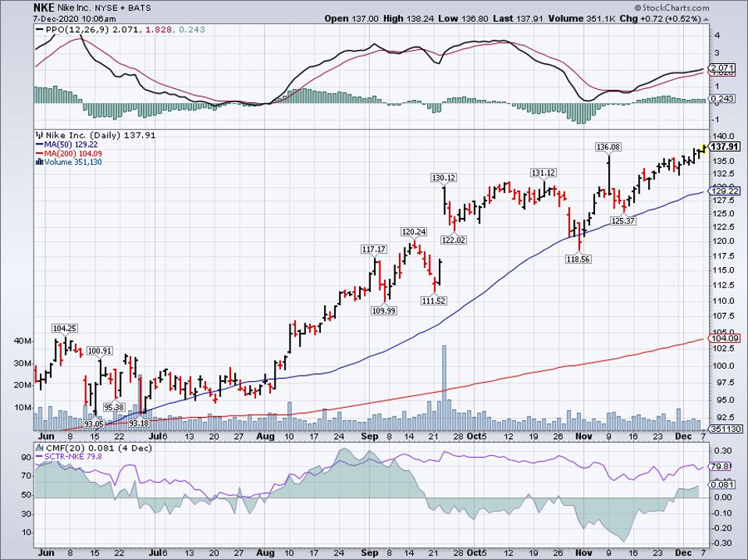Click the MA(200) 104.09 legend text

pyautogui.click(x=73, y=154)
